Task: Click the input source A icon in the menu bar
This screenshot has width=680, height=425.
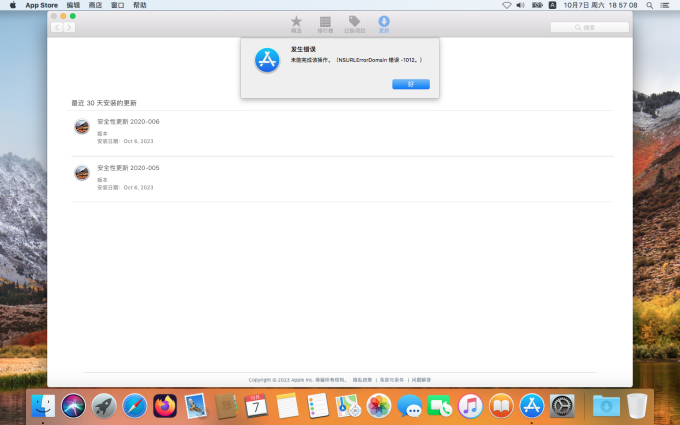Action: (x=552, y=5)
